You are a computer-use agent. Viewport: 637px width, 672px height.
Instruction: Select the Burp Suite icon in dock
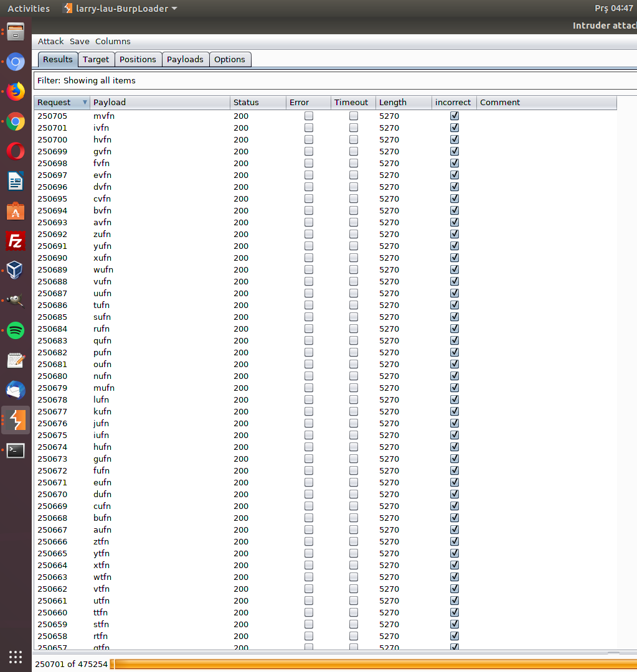pos(16,421)
